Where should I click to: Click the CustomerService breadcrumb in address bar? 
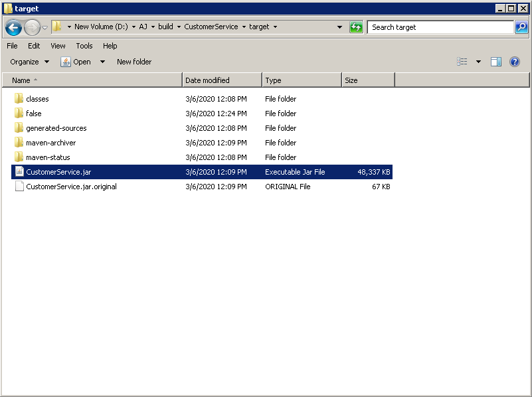(x=211, y=27)
